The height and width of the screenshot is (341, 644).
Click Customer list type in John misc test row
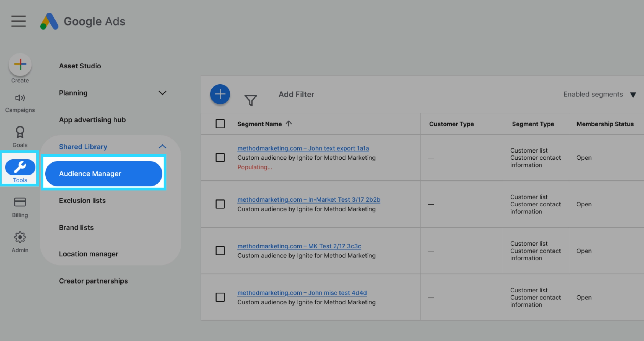coord(529,290)
